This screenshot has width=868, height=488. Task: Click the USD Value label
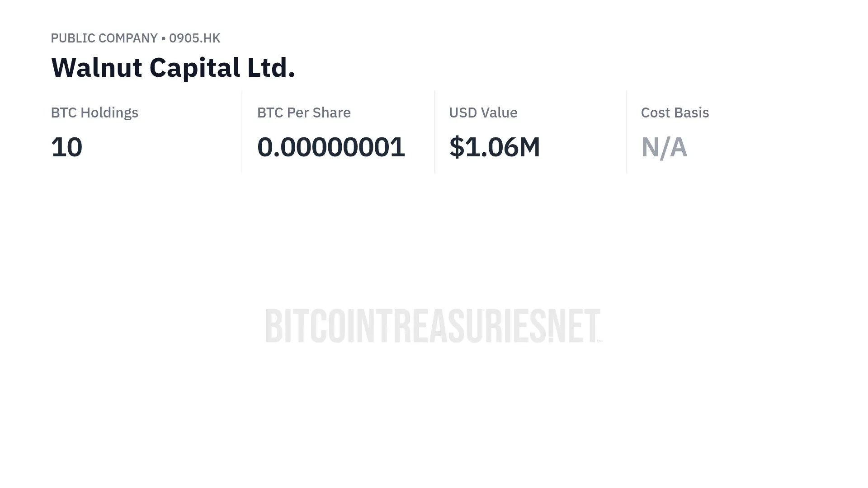(483, 113)
